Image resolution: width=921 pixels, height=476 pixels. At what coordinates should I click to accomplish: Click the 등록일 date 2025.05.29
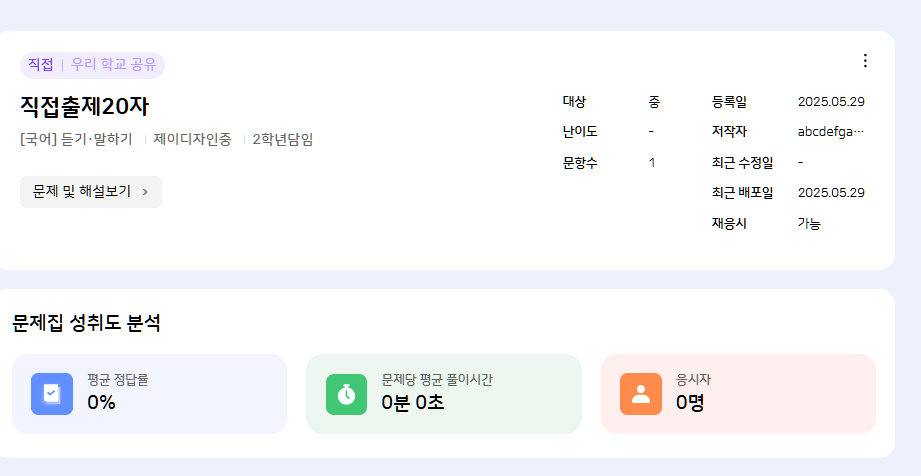pos(831,101)
